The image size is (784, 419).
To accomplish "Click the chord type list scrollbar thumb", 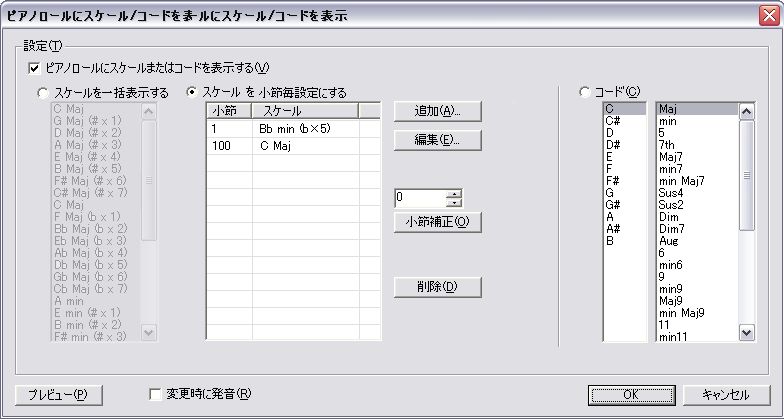I will click(x=746, y=176).
